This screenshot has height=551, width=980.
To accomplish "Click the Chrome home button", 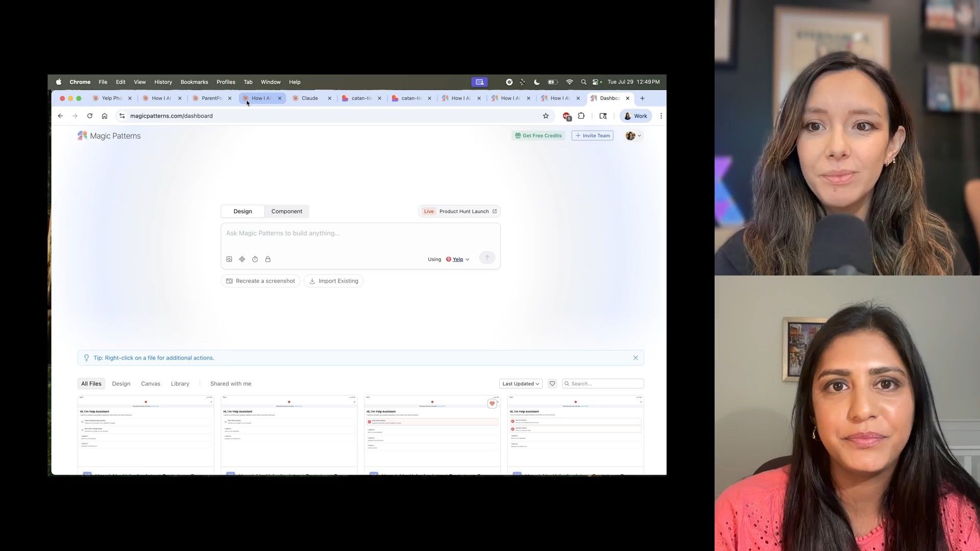I will (105, 116).
